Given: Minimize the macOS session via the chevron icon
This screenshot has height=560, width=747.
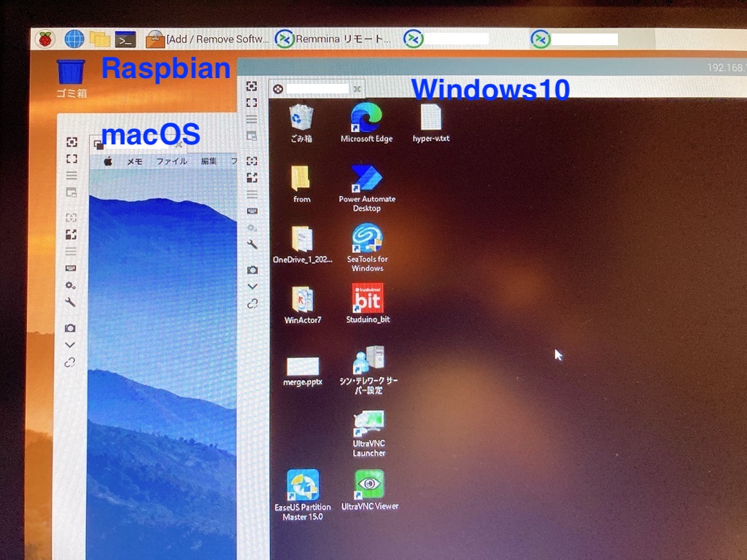Looking at the screenshot, I should click(x=70, y=345).
